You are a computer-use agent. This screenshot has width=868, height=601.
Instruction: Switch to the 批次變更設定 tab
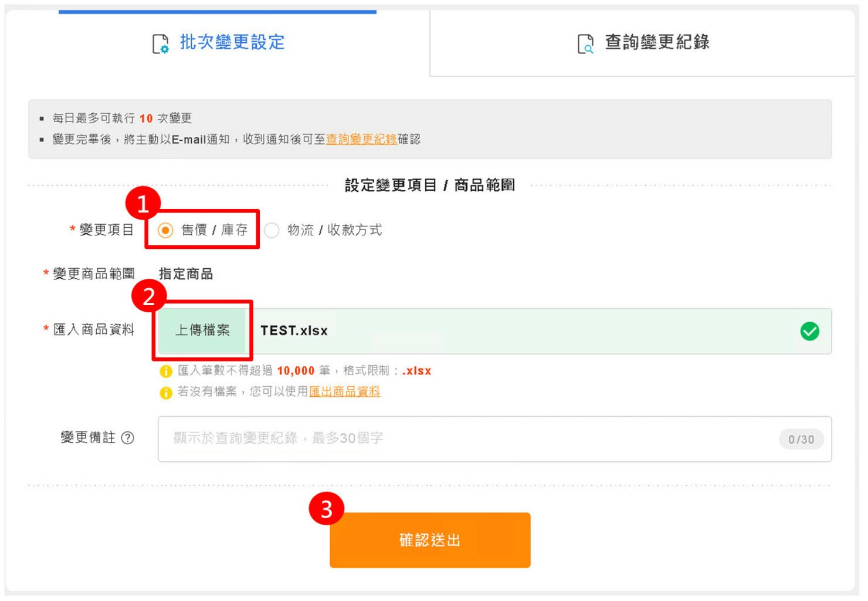[231, 42]
